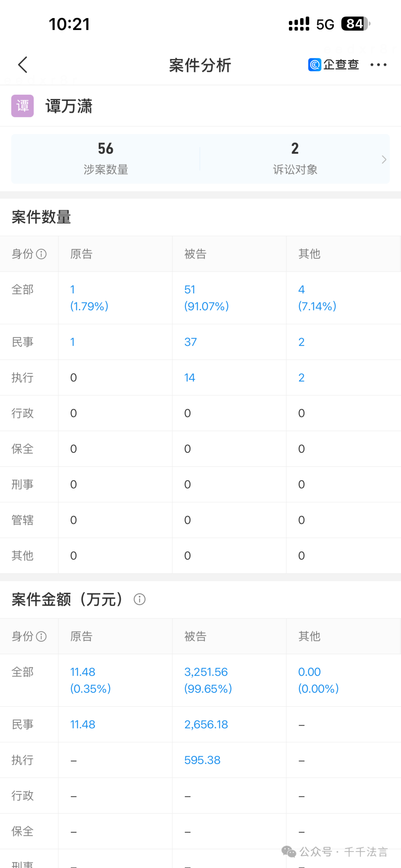Open 原告 total cases 1 (1.79%)
Screen dimensions: 401x868
pyautogui.click(x=89, y=298)
